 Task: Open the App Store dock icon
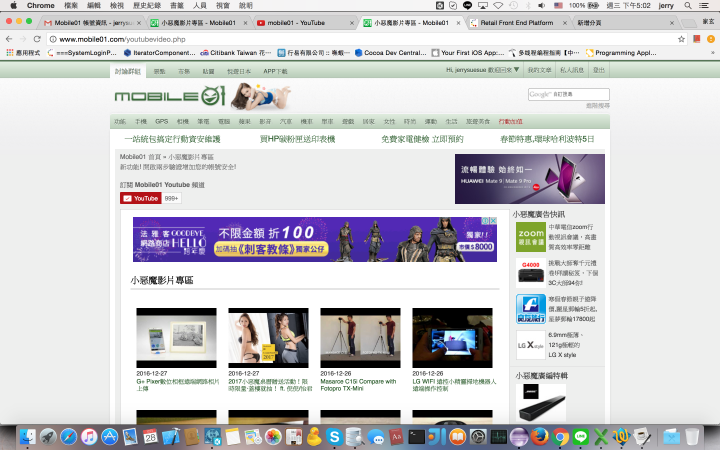tap(109, 437)
